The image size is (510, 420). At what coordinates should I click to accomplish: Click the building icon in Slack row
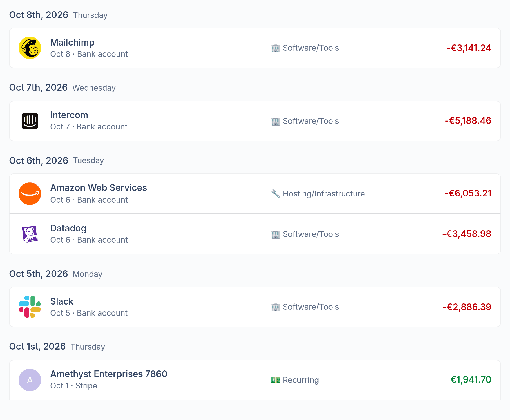pos(276,307)
